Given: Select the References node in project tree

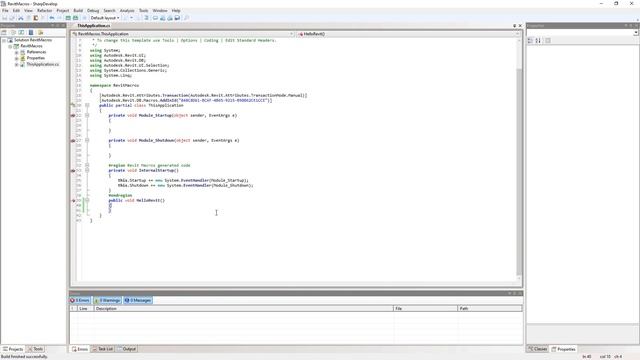Looking at the screenshot, I should pos(36,52).
